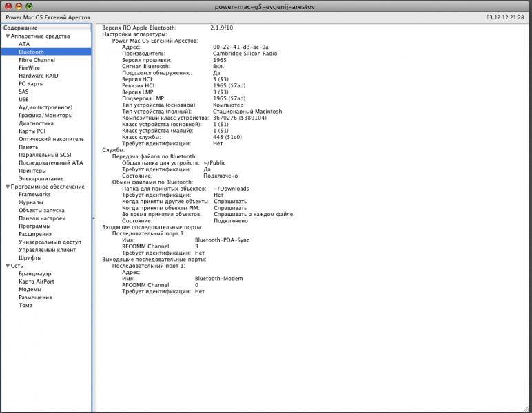Select Шрифты in sidebar
The image size is (532, 413).
tap(30, 258)
